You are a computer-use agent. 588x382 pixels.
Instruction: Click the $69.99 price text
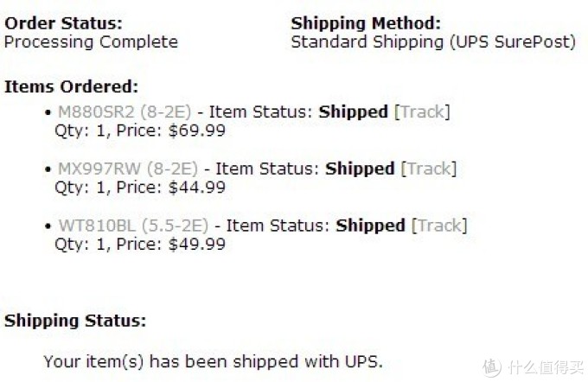click(197, 131)
